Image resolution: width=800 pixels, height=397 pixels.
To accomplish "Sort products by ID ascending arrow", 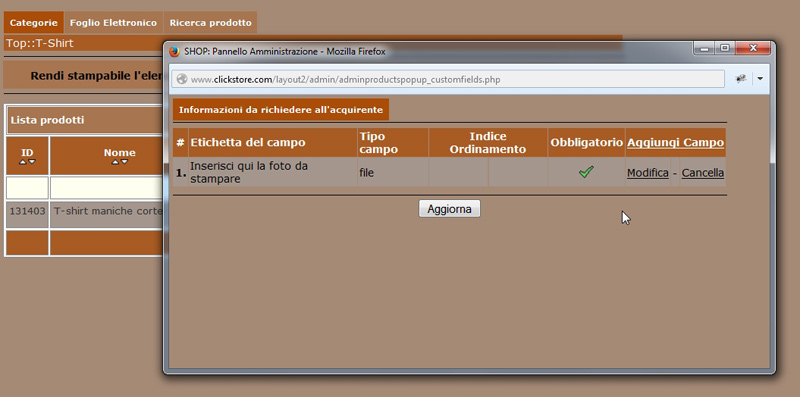I will (x=23, y=162).
